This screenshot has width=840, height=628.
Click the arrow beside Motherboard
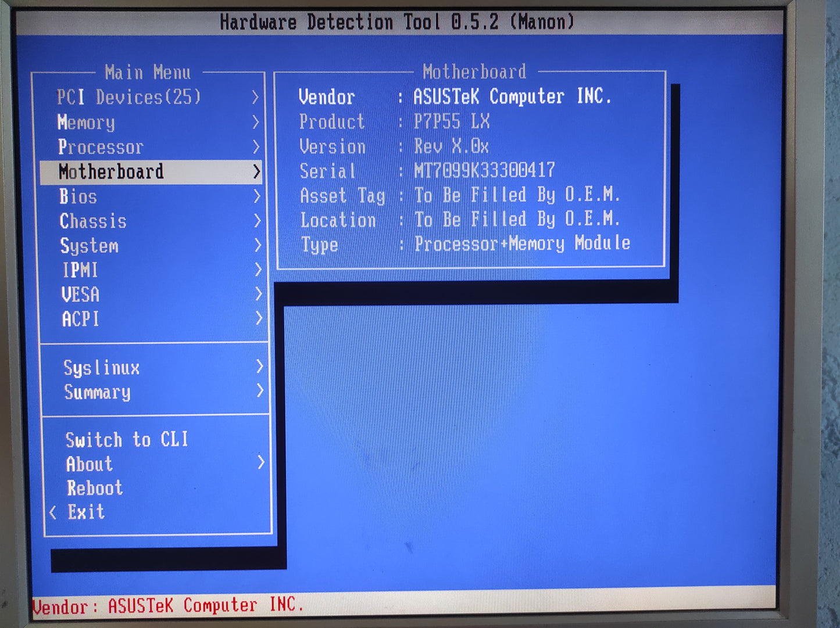256,171
